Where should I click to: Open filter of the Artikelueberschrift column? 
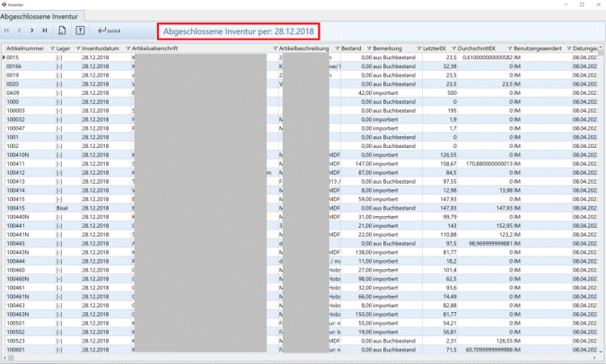pyautogui.click(x=276, y=48)
